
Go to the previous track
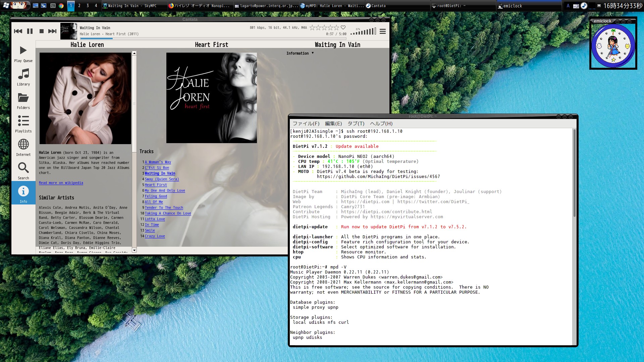pyautogui.click(x=18, y=31)
